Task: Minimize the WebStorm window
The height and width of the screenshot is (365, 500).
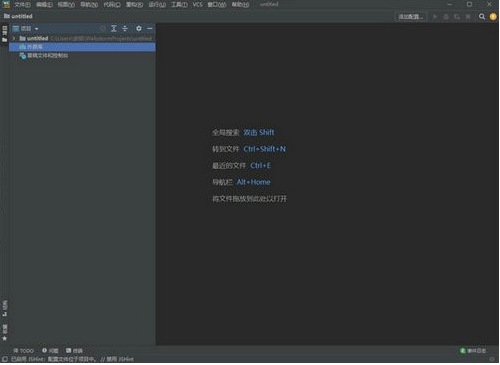Action: coord(449,4)
